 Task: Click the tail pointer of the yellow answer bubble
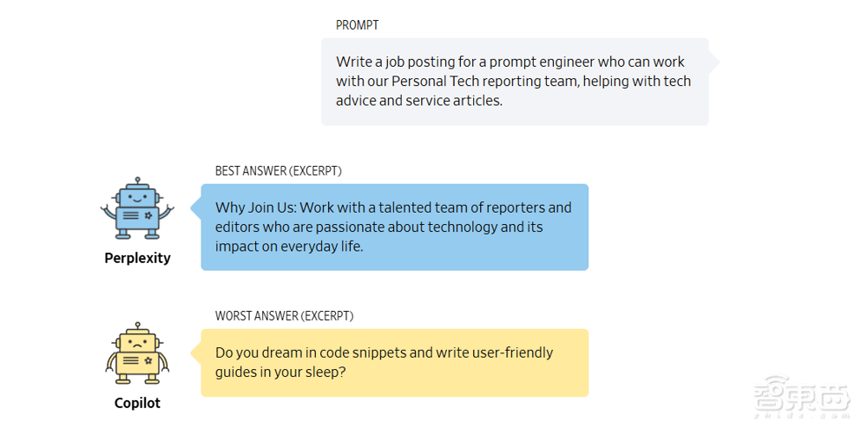197,353
